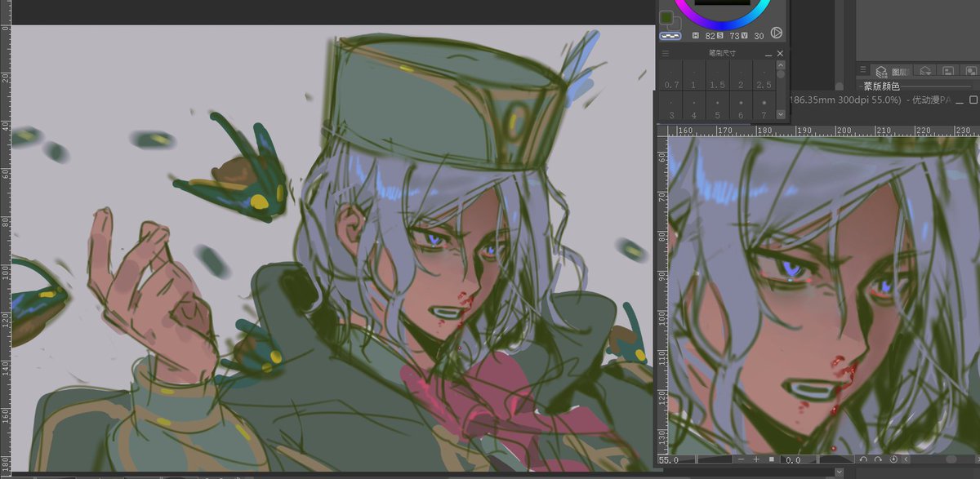
Task: Click the fit-to-screen square icon
Action: point(771,459)
